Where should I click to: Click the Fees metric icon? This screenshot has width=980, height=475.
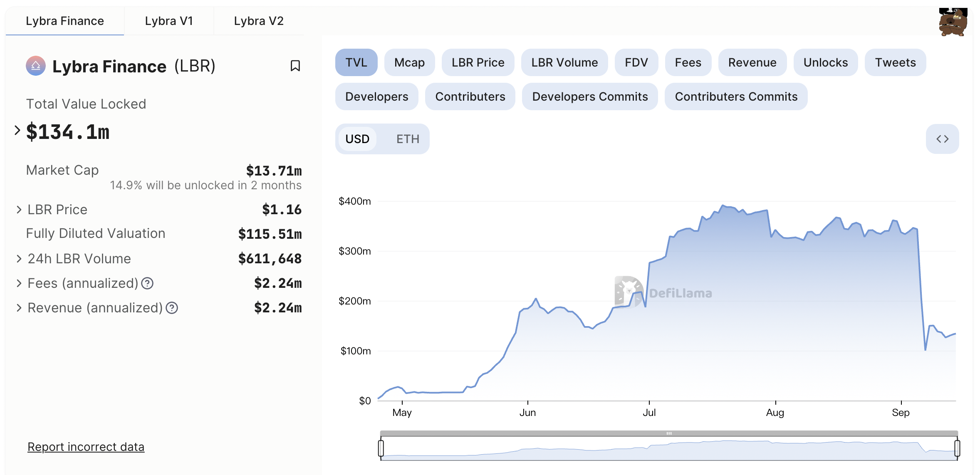point(688,62)
